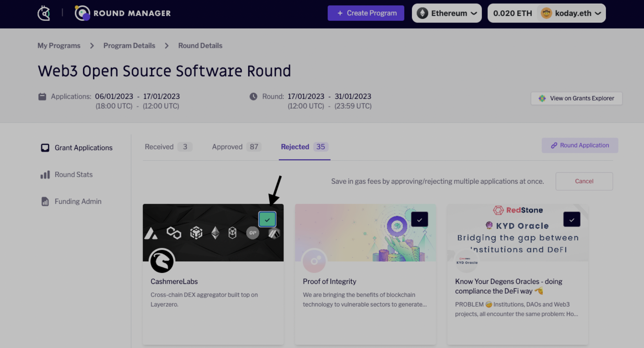
Task: Uncheck the selected CashmereLabs checkbox
Action: tap(267, 219)
